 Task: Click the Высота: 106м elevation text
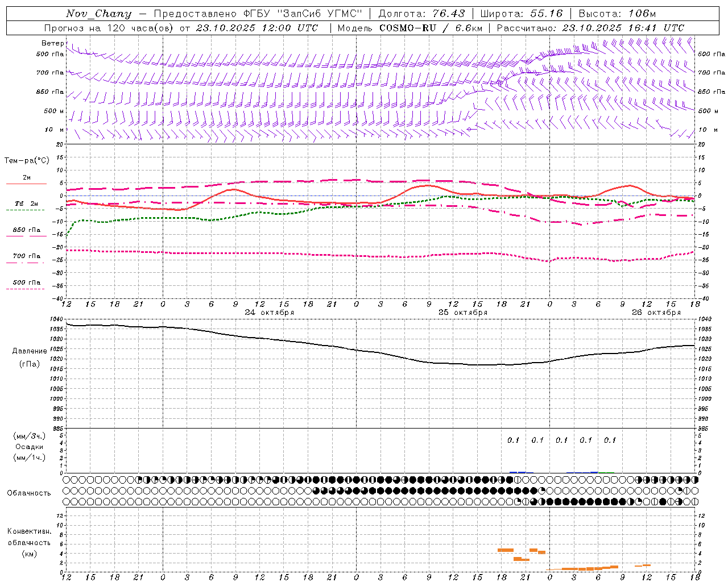(x=617, y=14)
